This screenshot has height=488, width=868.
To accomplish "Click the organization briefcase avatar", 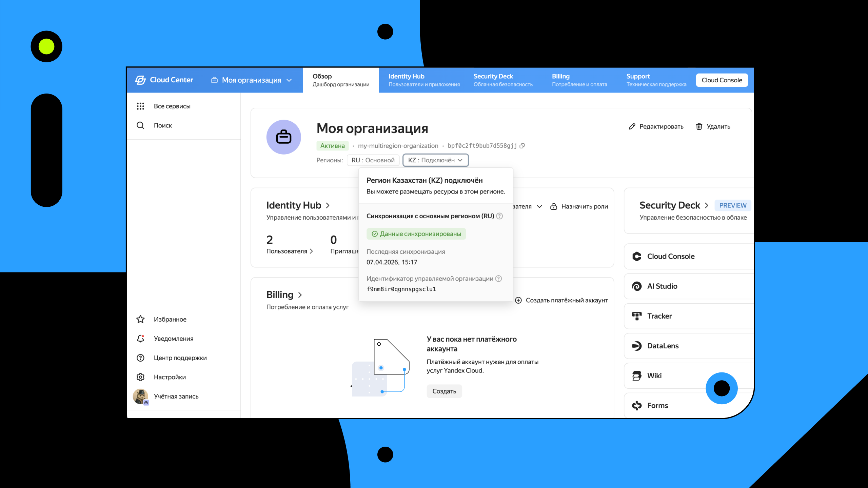I will [284, 137].
